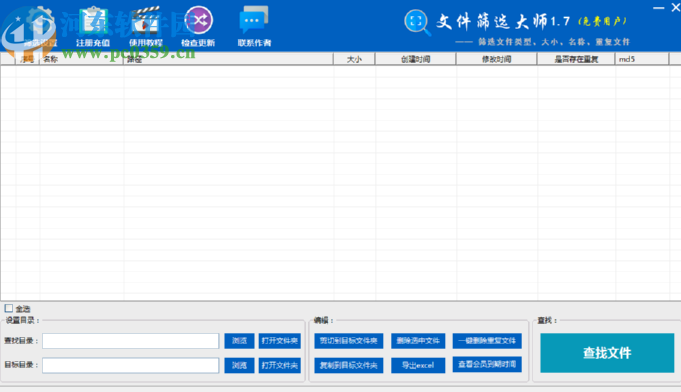Click the 复制到目标文件夹 button
This screenshot has height=392, width=681.
click(349, 365)
